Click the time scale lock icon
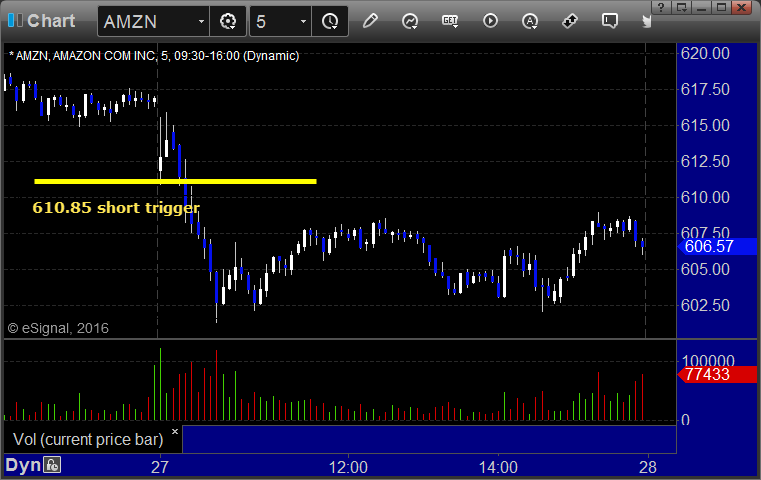 point(52,465)
